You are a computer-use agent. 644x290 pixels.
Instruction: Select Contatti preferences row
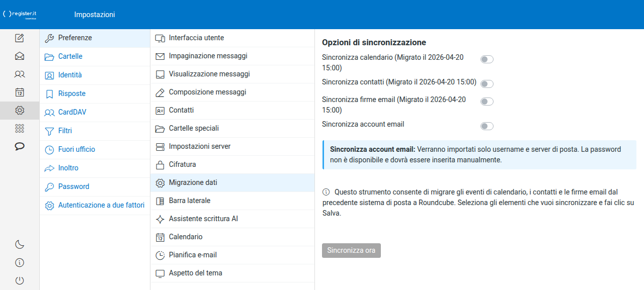pos(232,110)
